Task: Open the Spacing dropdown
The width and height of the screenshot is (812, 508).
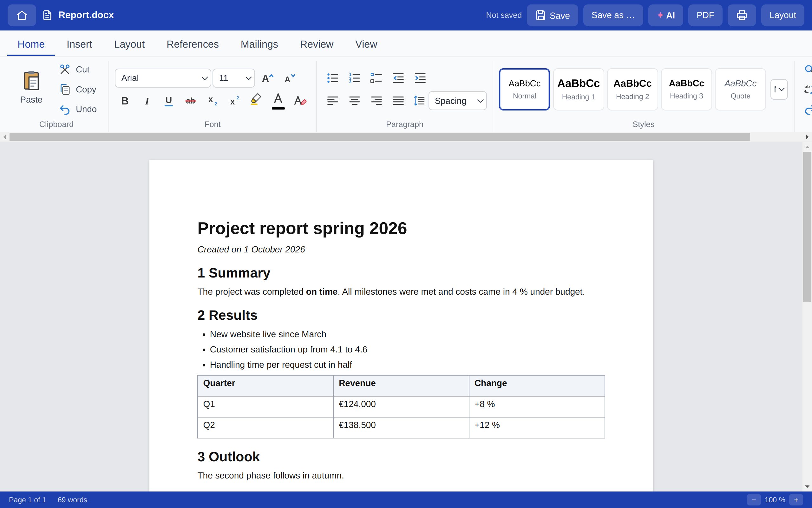Action: [x=458, y=101]
